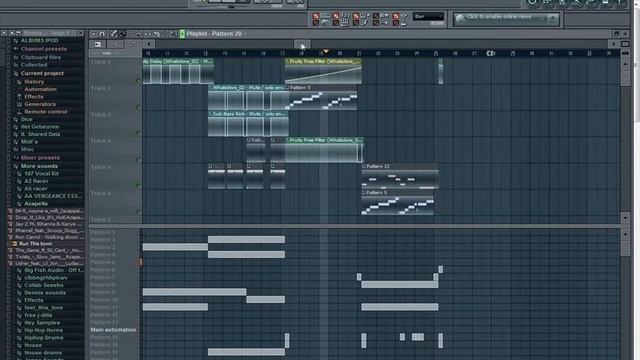Select the Sub Bass Kick Mute/solo clip
Image resolution: width=640 pixels, height=360 pixels.
pos(248,124)
